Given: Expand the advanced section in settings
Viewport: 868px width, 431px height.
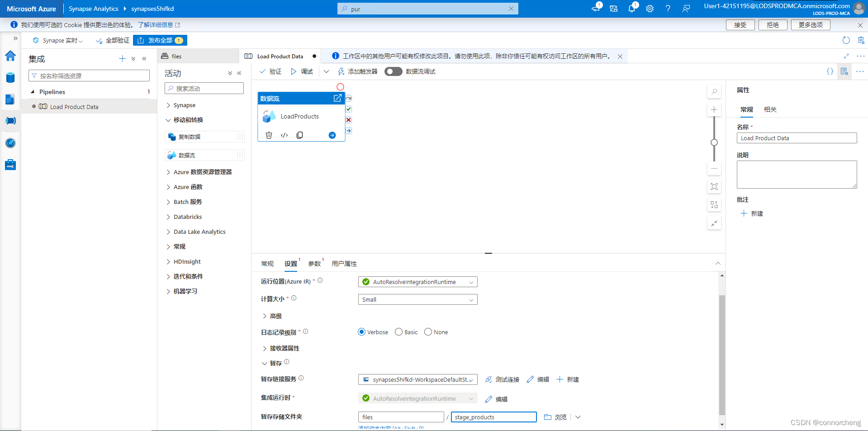Looking at the screenshot, I should click(265, 316).
